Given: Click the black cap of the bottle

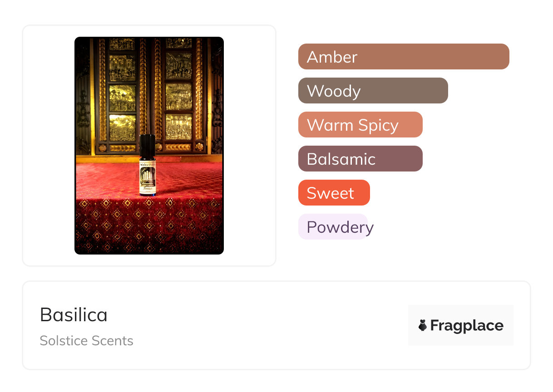Looking at the screenshot, I should point(147,145).
